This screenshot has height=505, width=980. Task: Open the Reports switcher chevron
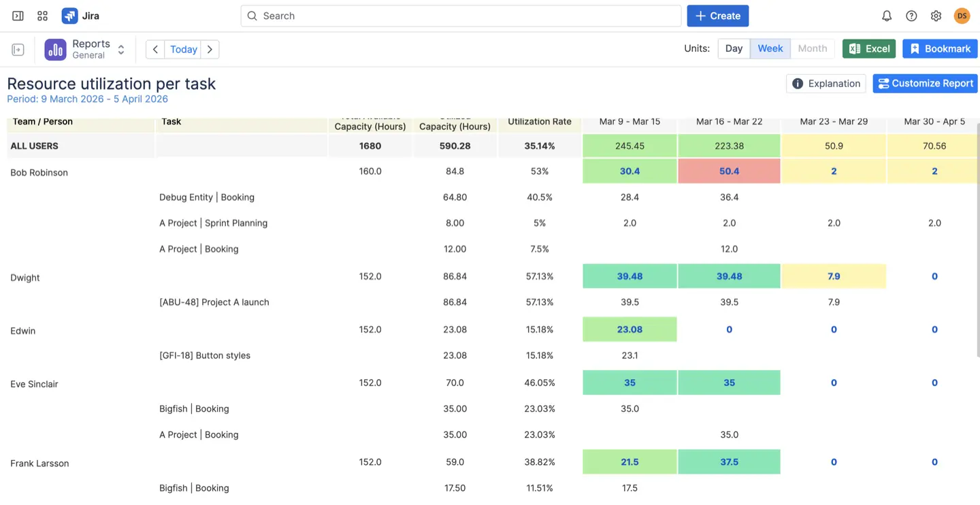tap(120, 49)
